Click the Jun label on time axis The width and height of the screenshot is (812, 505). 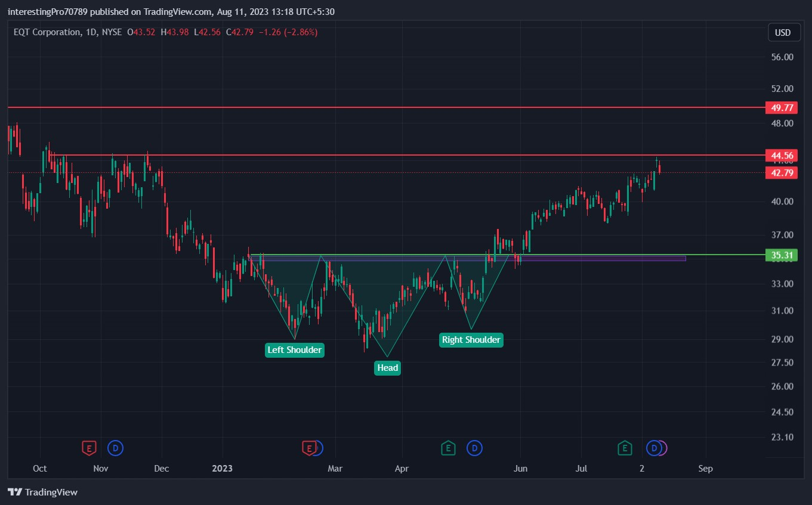tap(521, 469)
